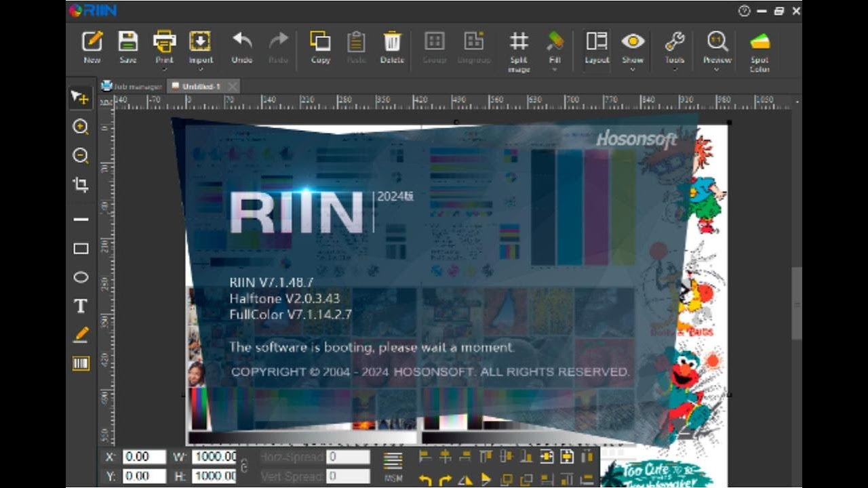Center object vertically on page
868x488 pixels.
tap(567, 457)
